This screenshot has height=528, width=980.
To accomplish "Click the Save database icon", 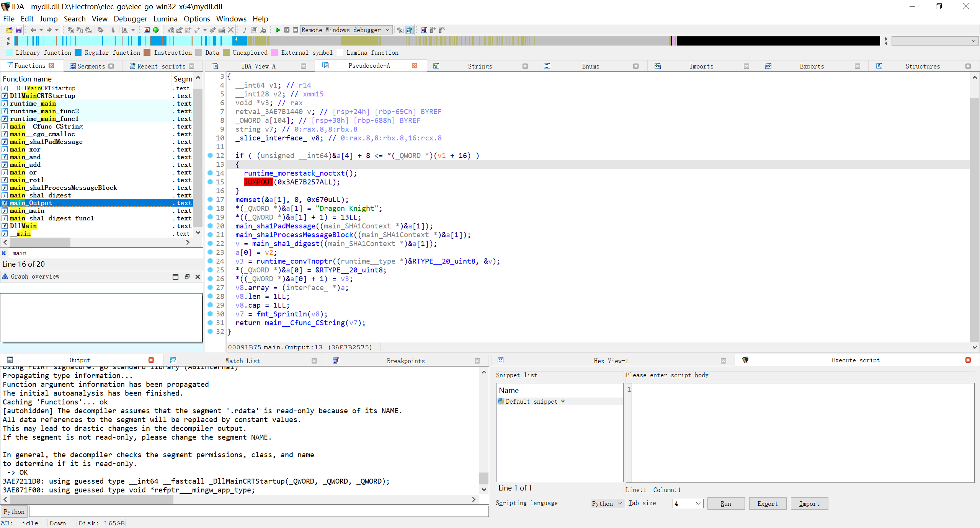I will pos(18,30).
